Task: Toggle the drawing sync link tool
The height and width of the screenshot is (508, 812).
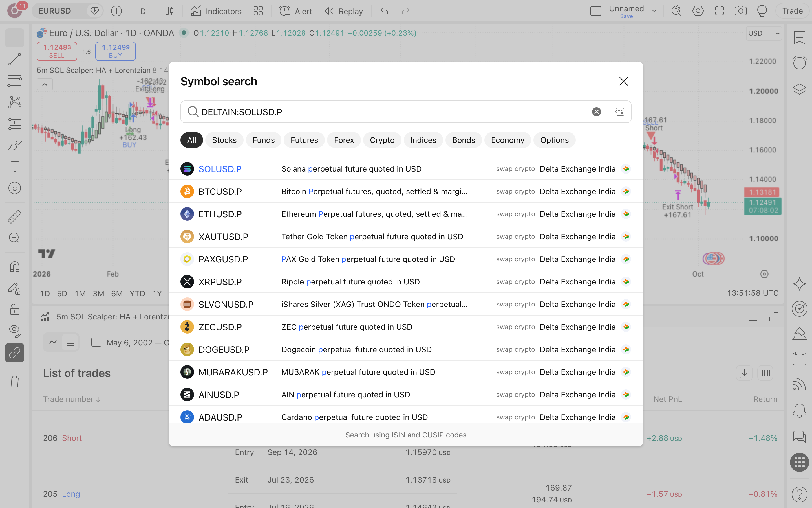Action: 15,352
